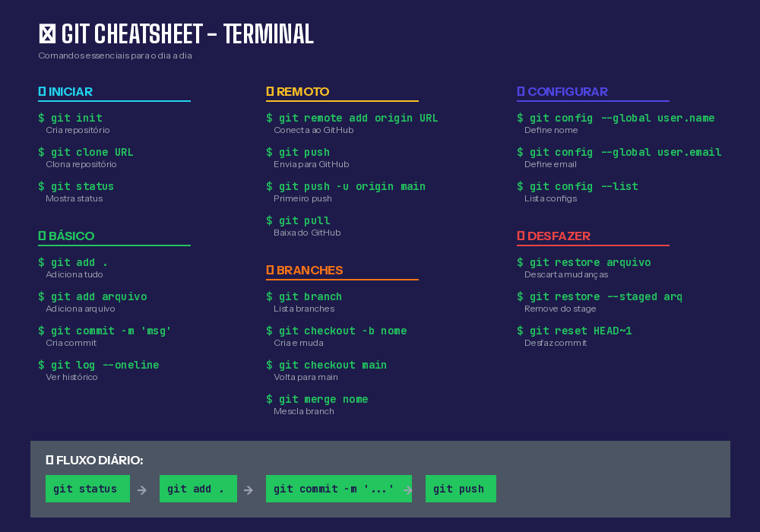This screenshot has width=760, height=532.
Task: Select the git remote add origin URL command
Action: [352, 118]
